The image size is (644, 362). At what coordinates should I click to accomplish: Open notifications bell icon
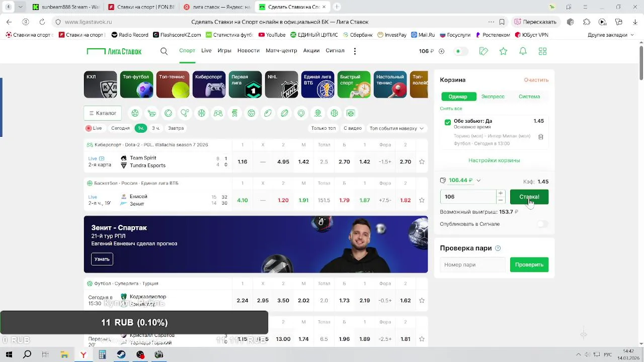tap(523, 51)
